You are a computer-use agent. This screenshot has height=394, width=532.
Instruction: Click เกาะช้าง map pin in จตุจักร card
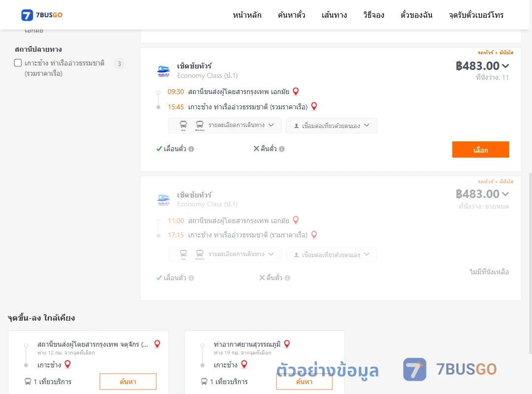tap(67, 364)
